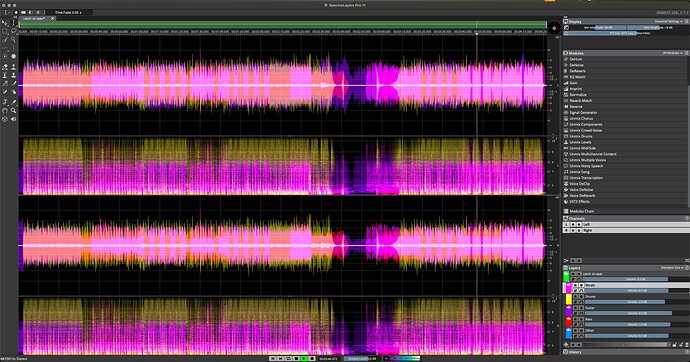Screen dimensions: 690x362
Task: Open the Standard Size dropdown in Layers panel
Action: 672,268
